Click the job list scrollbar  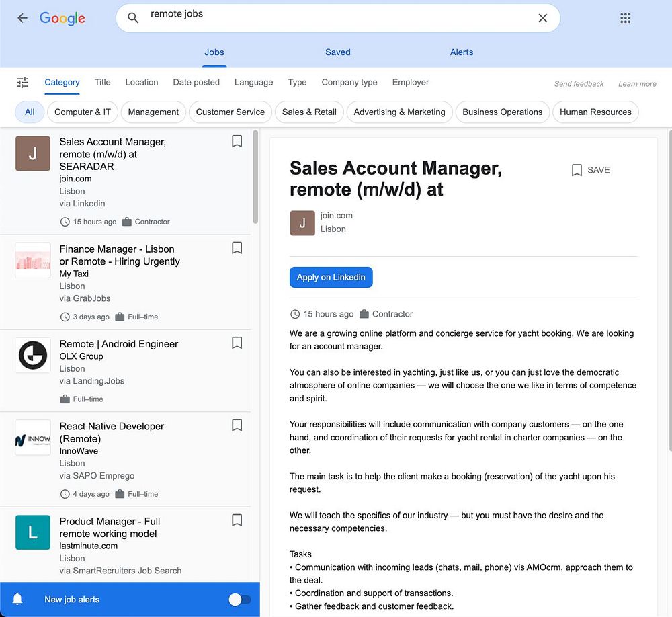255,177
